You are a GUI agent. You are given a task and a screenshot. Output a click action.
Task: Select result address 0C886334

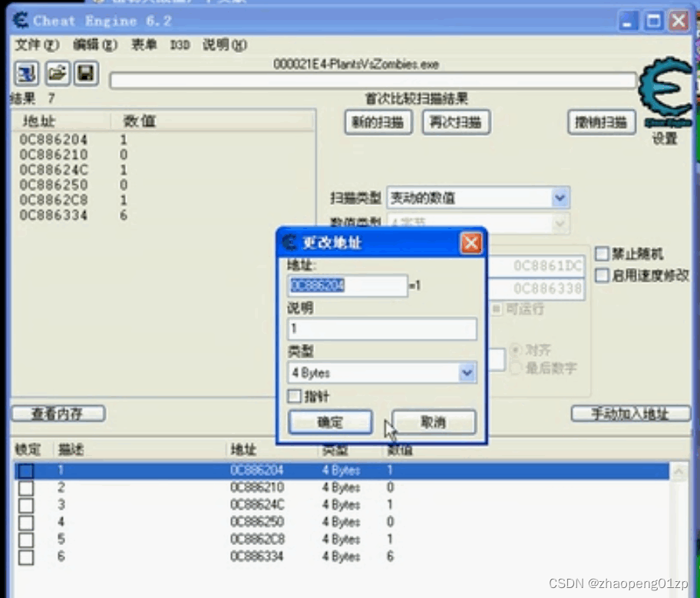(53, 215)
